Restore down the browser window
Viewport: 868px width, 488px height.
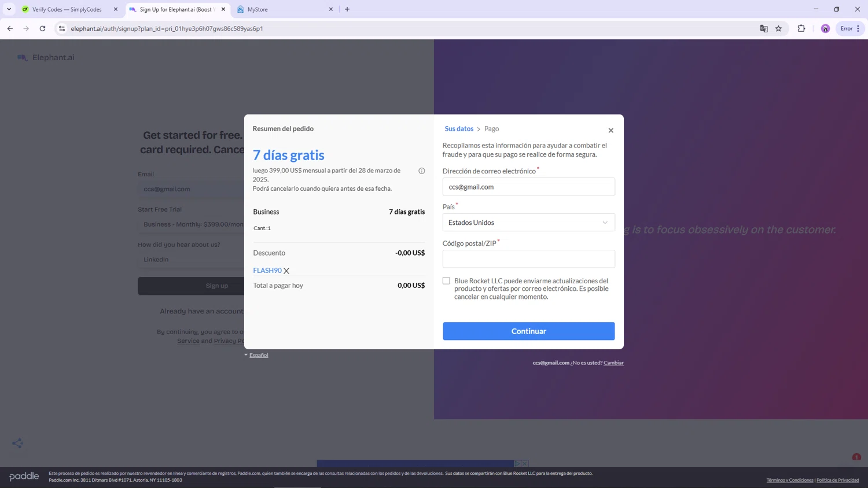(x=837, y=9)
